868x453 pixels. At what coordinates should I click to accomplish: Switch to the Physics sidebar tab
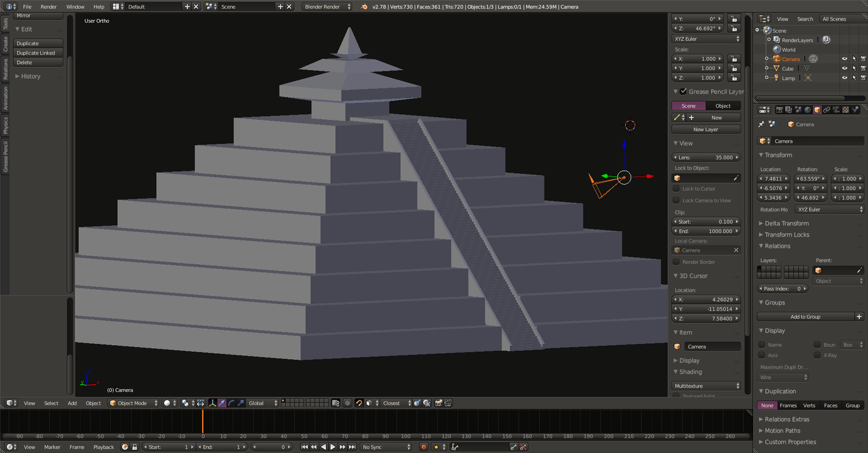click(6, 124)
